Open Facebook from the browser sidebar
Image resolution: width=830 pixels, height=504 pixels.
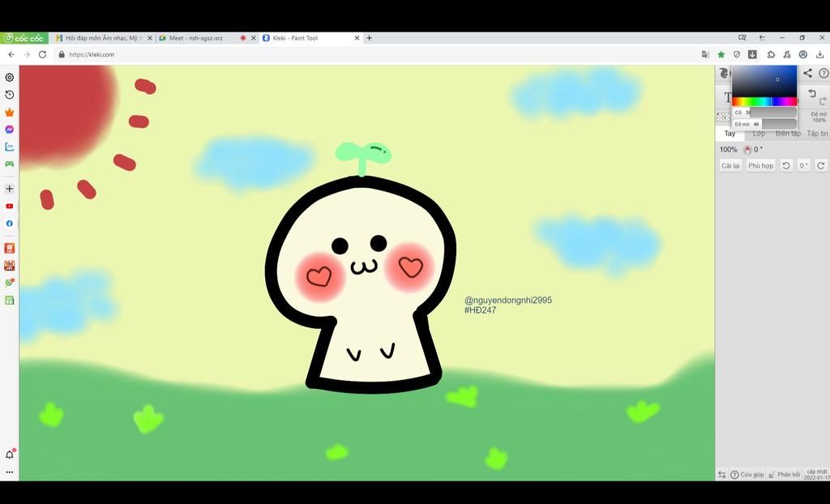coord(10,224)
